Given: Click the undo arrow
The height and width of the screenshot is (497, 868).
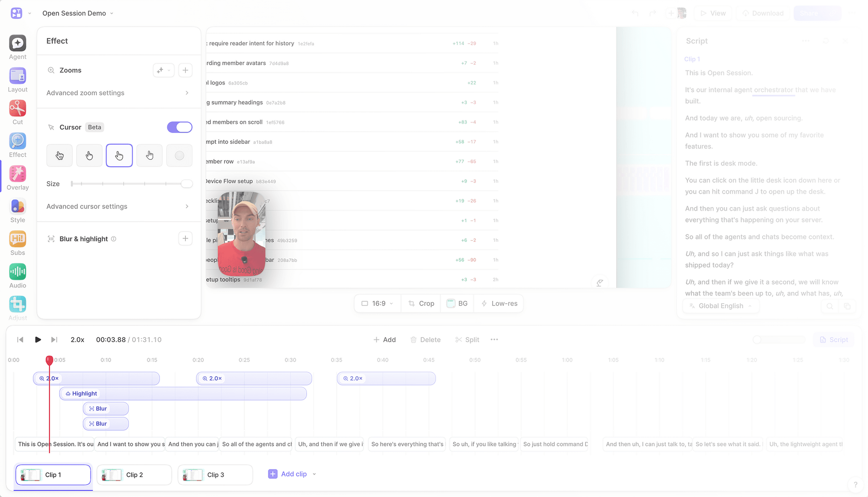Looking at the screenshot, I should (x=635, y=13).
